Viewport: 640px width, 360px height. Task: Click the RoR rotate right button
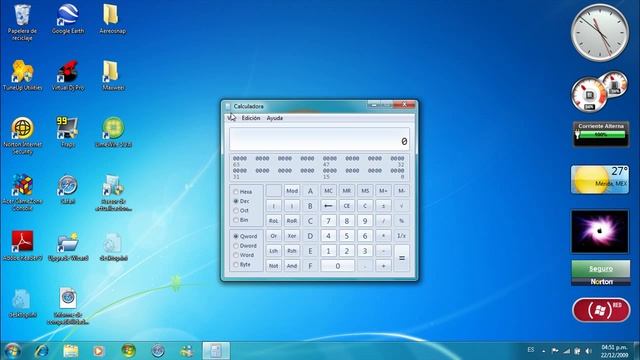(x=292, y=221)
